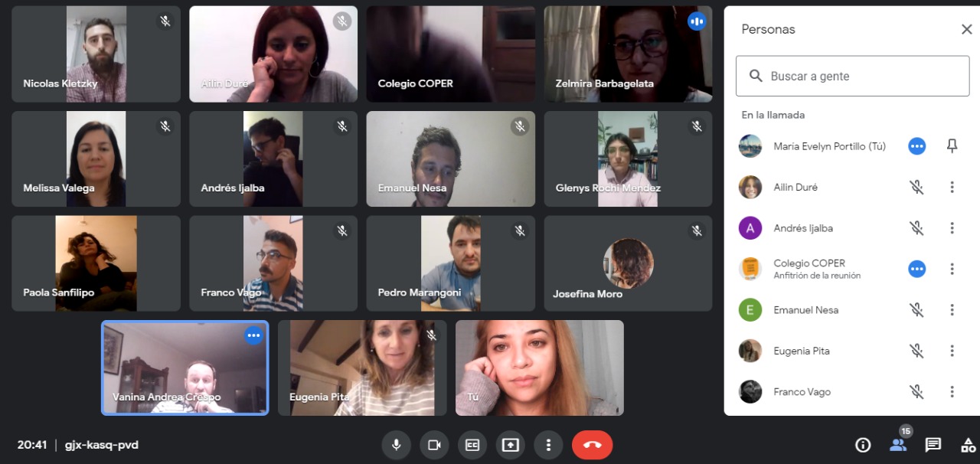Open the activities icon
Viewport: 980px width, 464px height.
coord(968,445)
